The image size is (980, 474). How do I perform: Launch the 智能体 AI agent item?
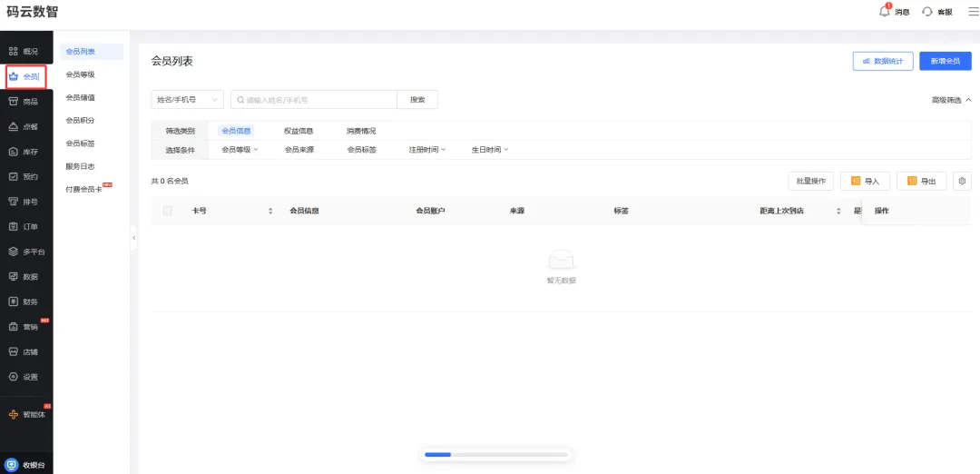(26, 414)
